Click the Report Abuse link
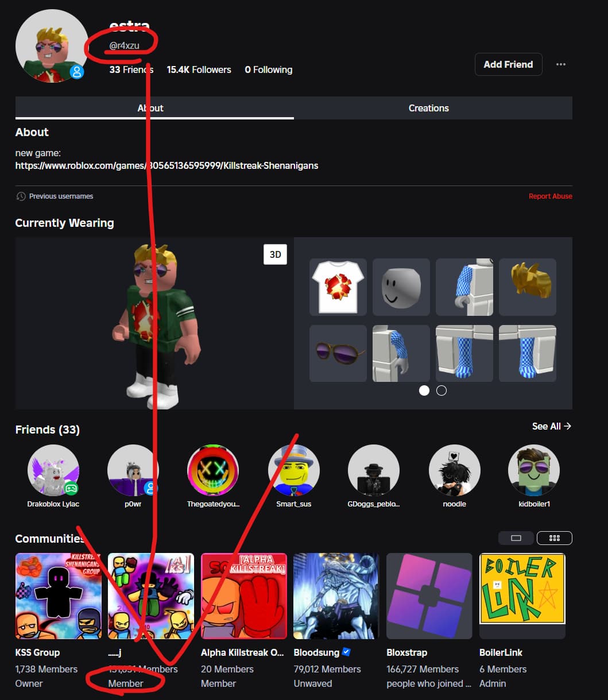 pos(550,196)
